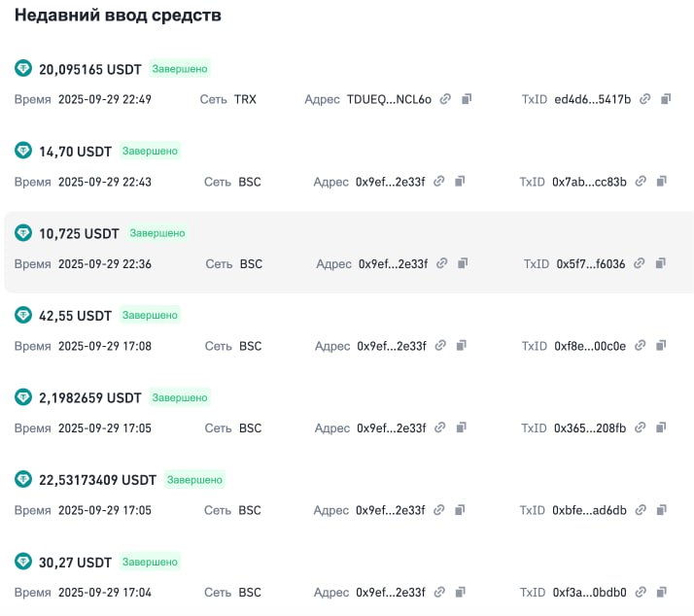Copy address of the 10,725 USDT deposit
The height and width of the screenshot is (616, 694).
(x=464, y=263)
